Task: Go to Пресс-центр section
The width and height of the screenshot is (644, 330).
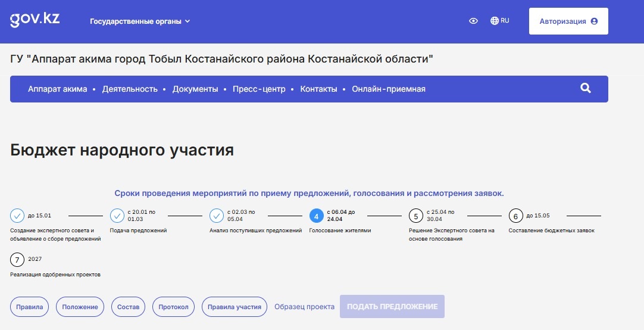Action: (x=259, y=89)
